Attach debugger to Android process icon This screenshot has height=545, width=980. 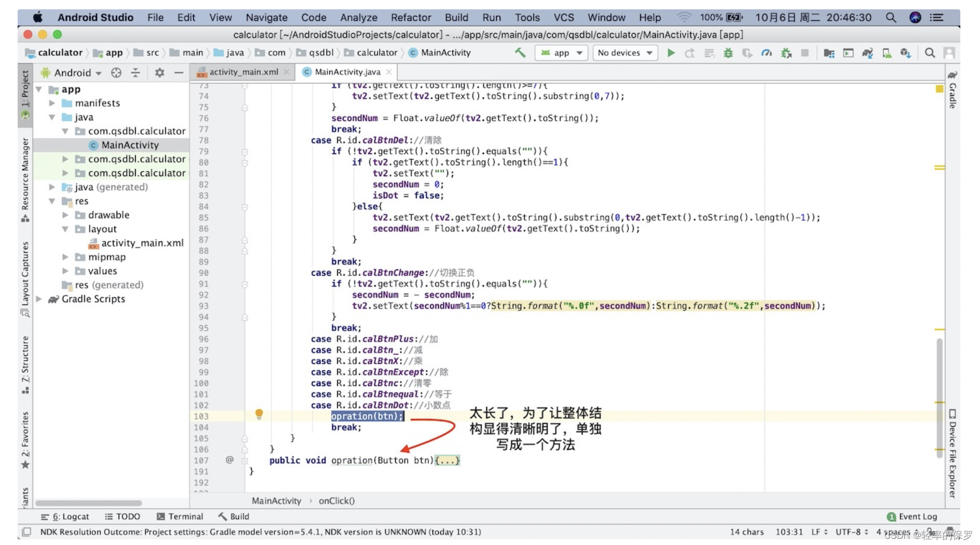point(786,53)
